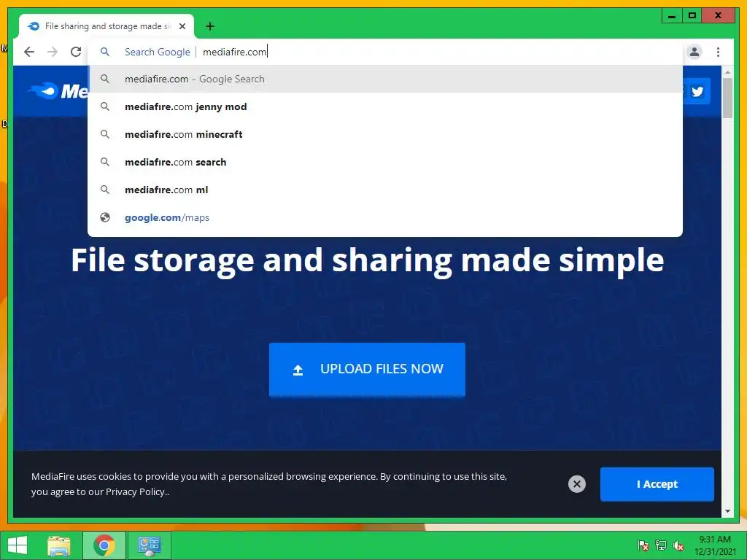Image resolution: width=747 pixels, height=560 pixels.
Task: Open the Control Panel taskbar icon
Action: (149, 545)
